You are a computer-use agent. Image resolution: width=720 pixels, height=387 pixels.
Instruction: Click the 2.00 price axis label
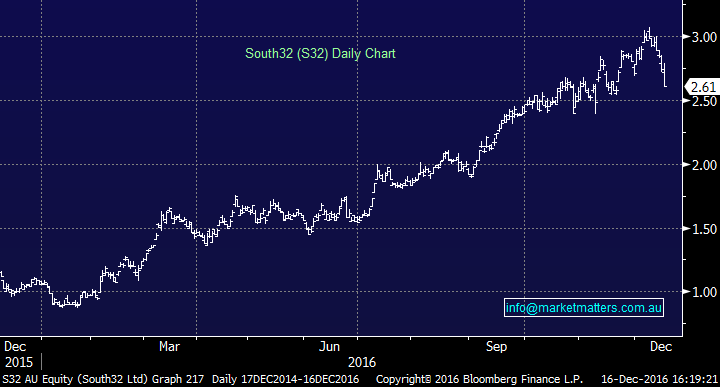705,165
